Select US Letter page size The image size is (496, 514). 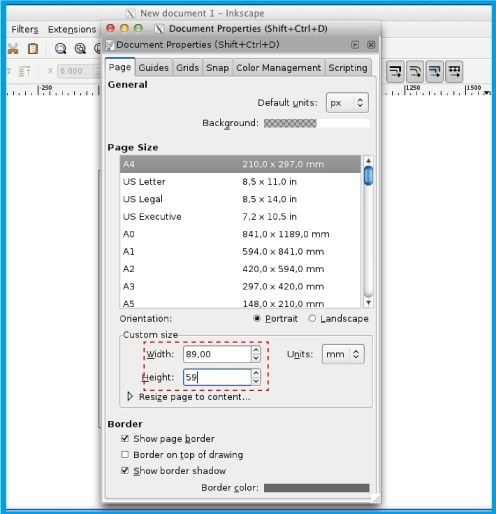tap(240, 182)
